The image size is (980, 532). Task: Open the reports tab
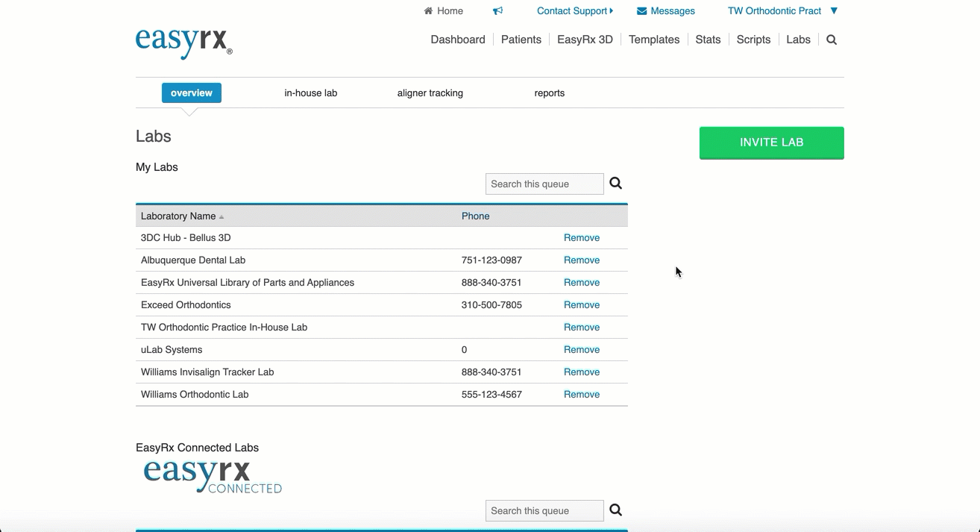coord(550,93)
